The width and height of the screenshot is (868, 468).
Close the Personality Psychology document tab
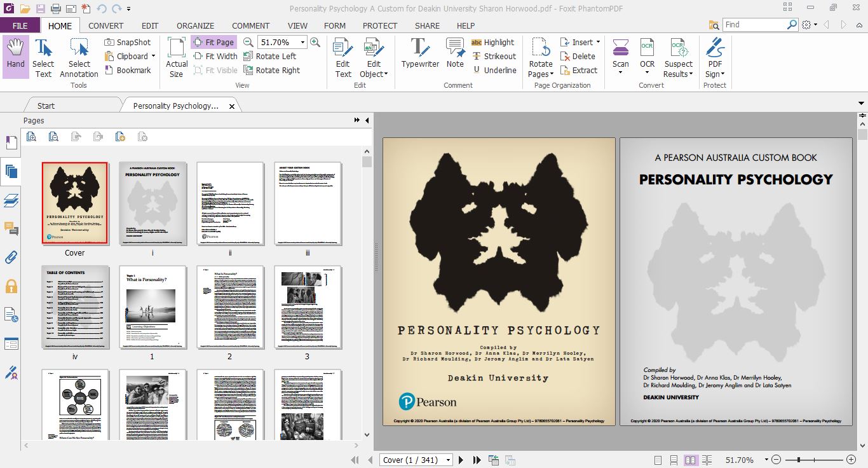[232, 106]
